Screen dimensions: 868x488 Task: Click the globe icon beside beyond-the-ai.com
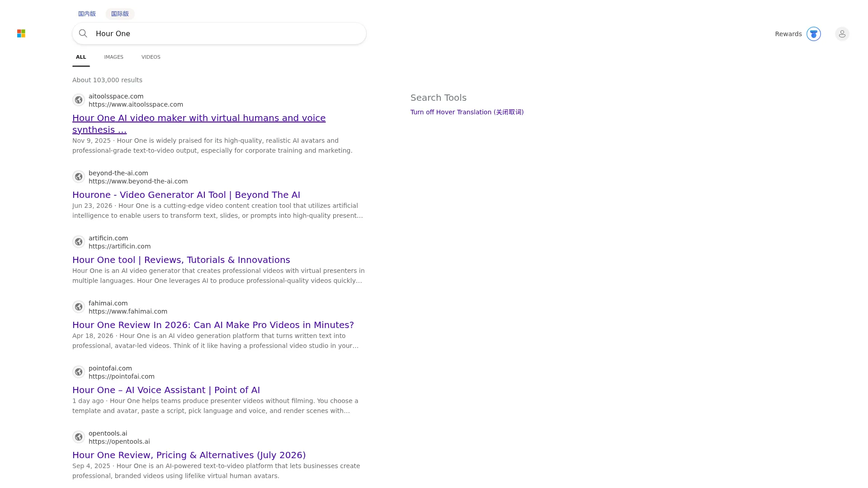[x=79, y=177]
